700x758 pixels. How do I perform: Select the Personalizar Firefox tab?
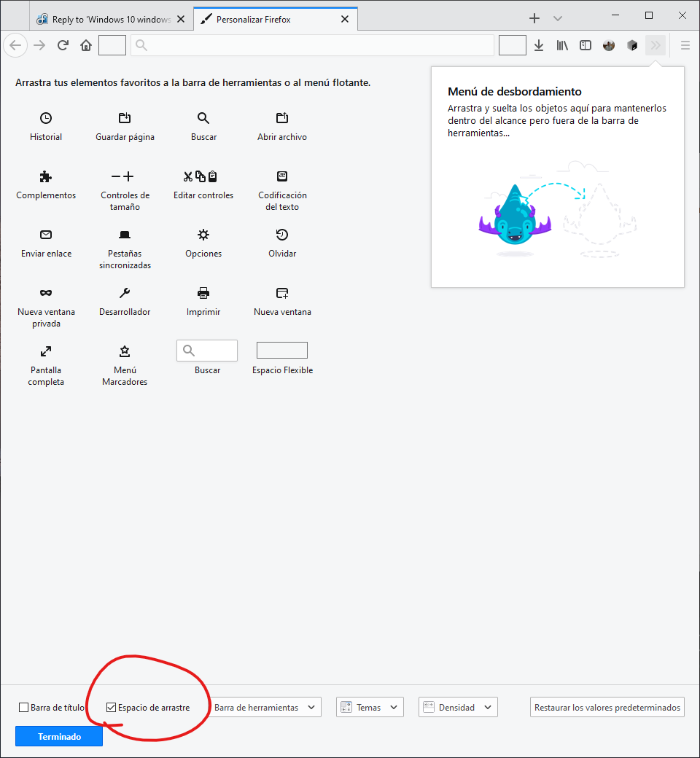(275, 20)
